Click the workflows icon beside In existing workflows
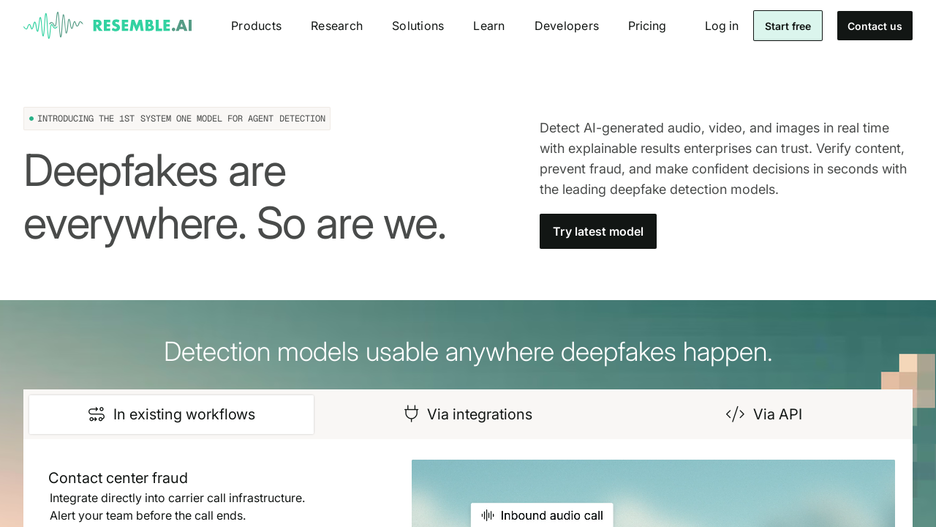This screenshot has height=527, width=936. pyautogui.click(x=96, y=414)
